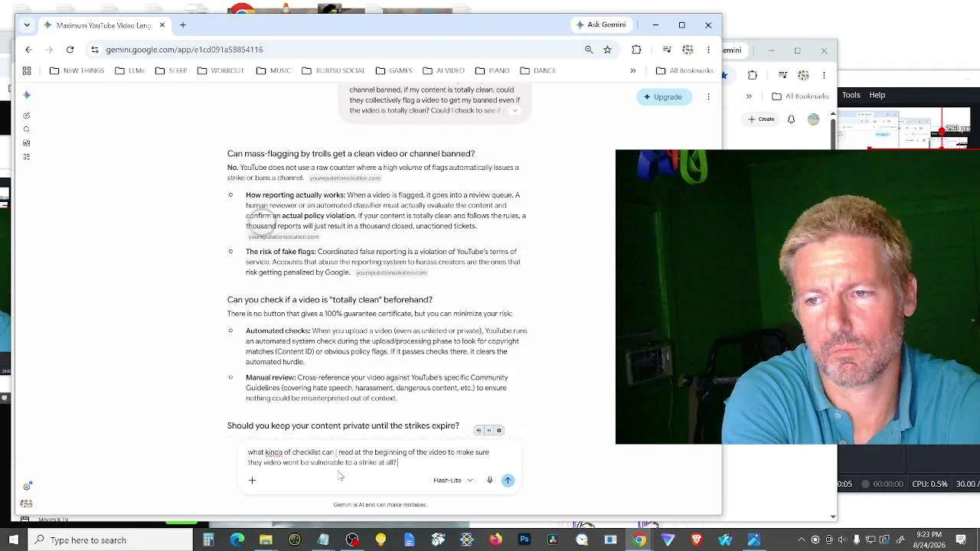Open the WORKOUT bookmark folder
Screen dimensions: 980x551
[220, 70]
